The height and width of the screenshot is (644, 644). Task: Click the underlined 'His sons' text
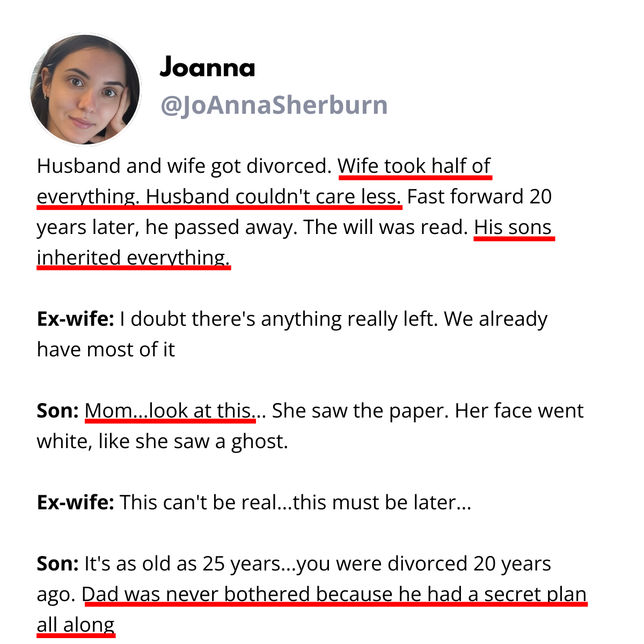tap(513, 228)
